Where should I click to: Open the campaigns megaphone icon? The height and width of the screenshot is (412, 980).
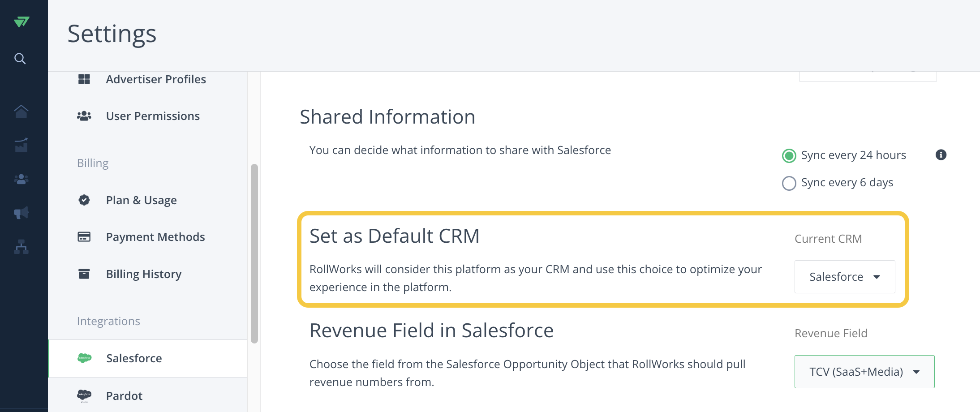[x=21, y=213]
